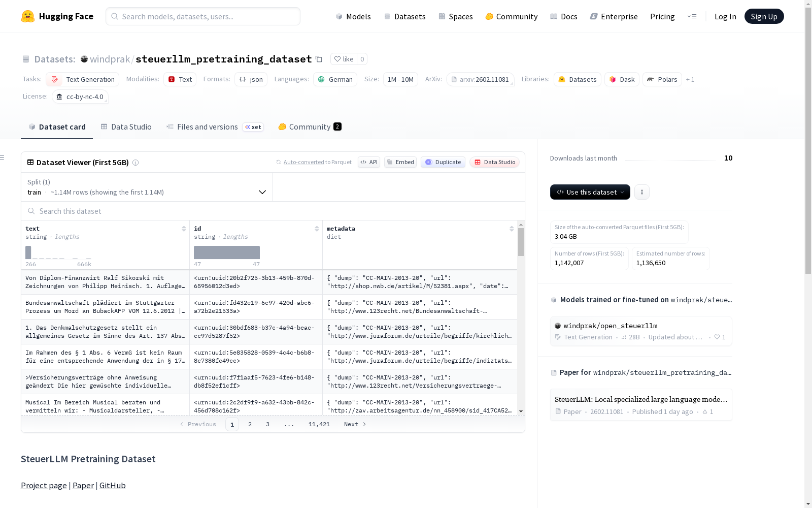The height and width of the screenshot is (508, 812).
Task: Open the SteuerLLM paper card
Action: pos(641,405)
